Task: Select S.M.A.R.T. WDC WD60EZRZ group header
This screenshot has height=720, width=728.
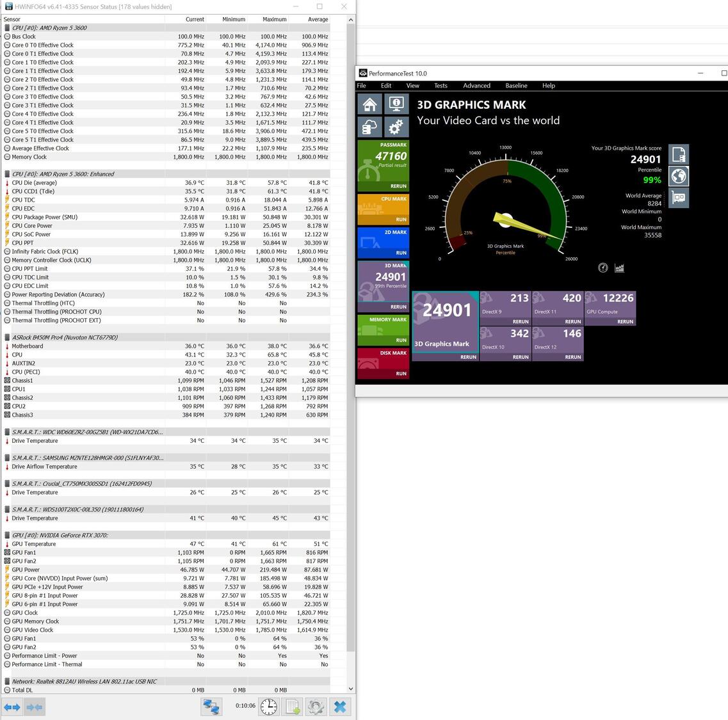Action: point(166,432)
